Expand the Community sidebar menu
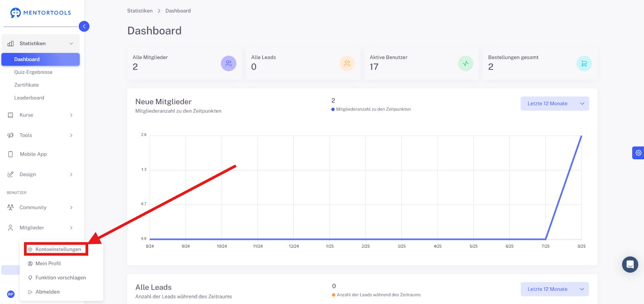This screenshot has height=304, width=644. click(x=41, y=207)
